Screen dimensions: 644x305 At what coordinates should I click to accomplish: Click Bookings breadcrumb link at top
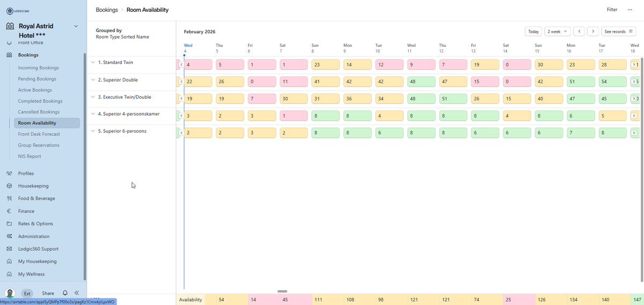click(107, 10)
